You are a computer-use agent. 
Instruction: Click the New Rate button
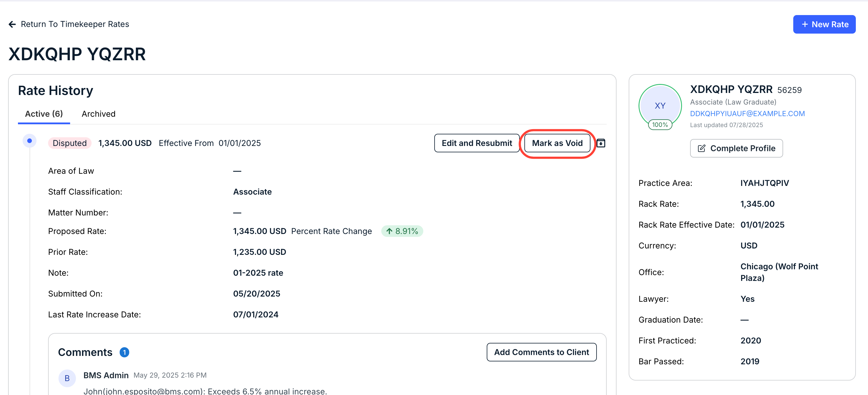click(824, 24)
